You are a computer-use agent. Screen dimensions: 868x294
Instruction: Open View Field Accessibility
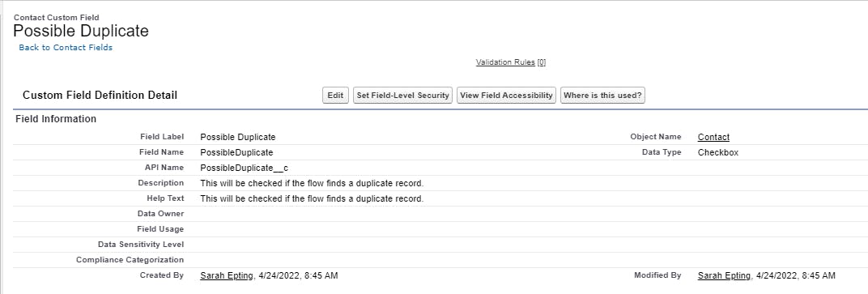[x=507, y=96]
